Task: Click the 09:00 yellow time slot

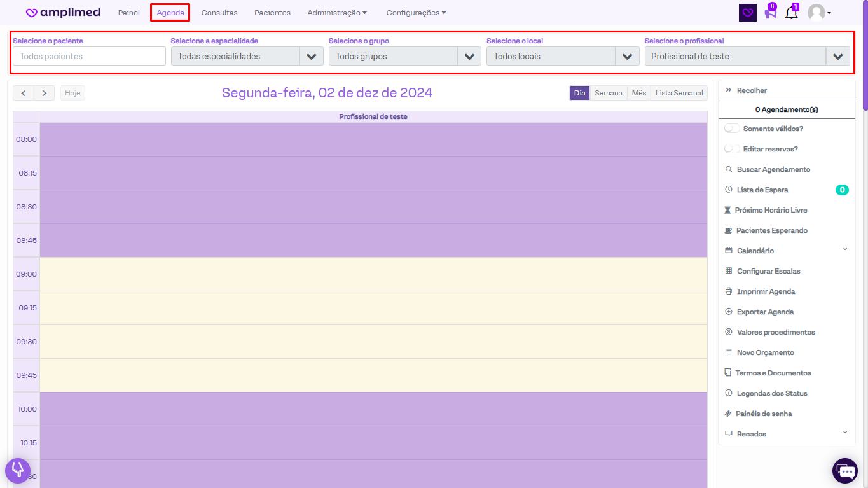Action: coord(373,274)
